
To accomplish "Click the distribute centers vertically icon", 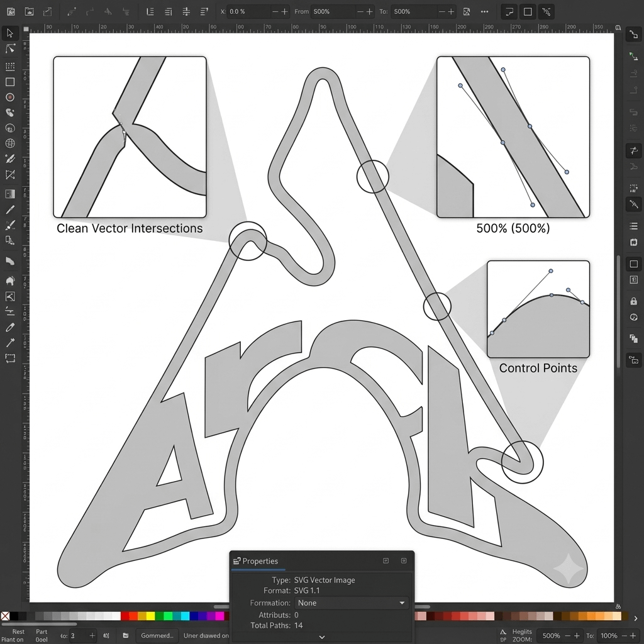I will point(186,11).
